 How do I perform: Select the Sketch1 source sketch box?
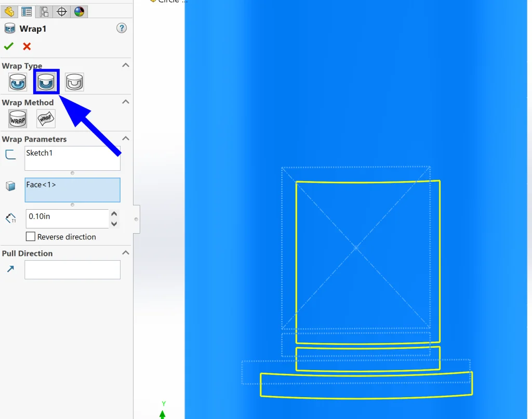72,158
